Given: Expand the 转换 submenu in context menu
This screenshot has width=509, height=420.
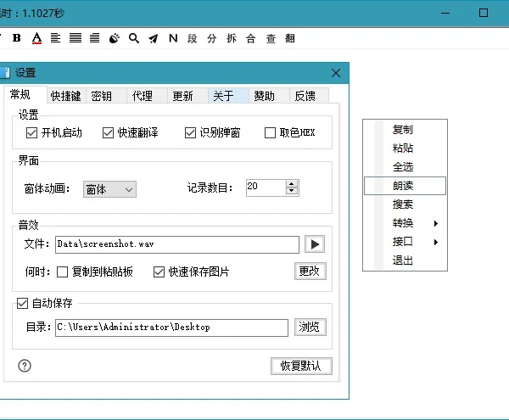Looking at the screenshot, I should click(x=404, y=223).
